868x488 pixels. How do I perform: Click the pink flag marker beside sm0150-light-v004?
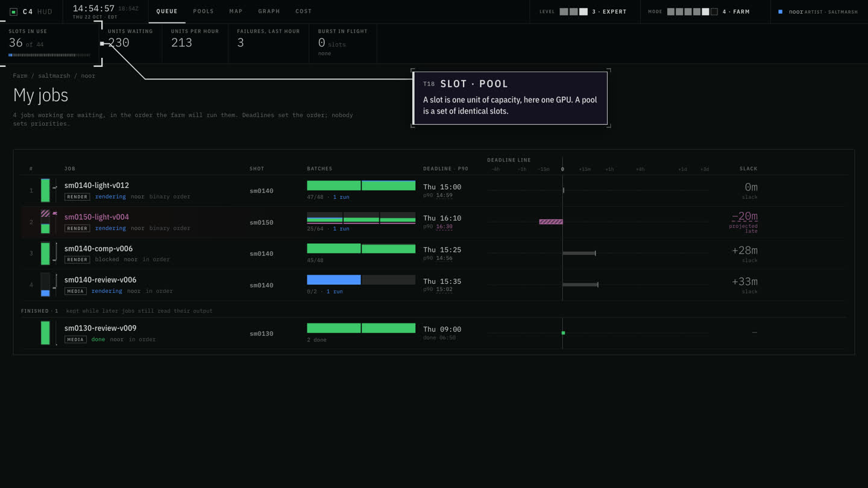pos(55,213)
